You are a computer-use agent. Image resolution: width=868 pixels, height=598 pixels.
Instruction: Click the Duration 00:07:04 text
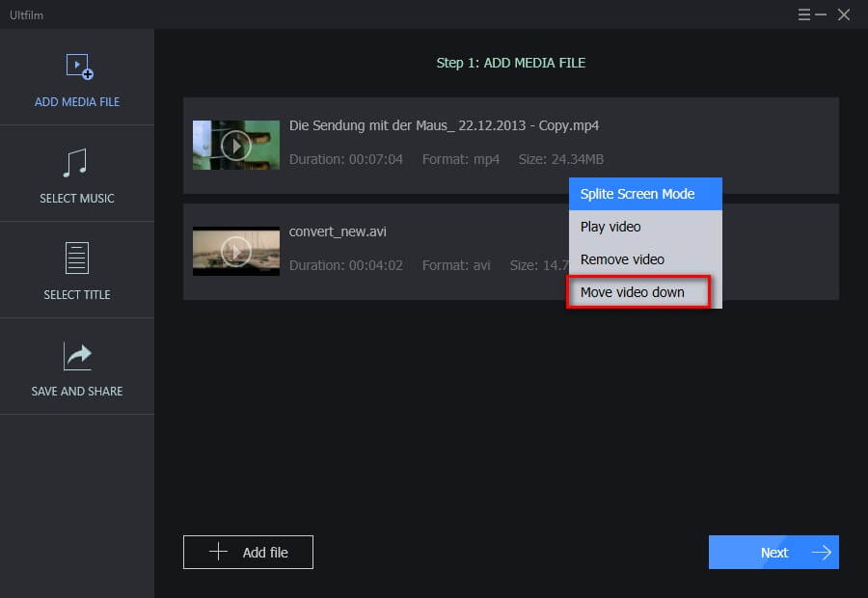point(346,159)
